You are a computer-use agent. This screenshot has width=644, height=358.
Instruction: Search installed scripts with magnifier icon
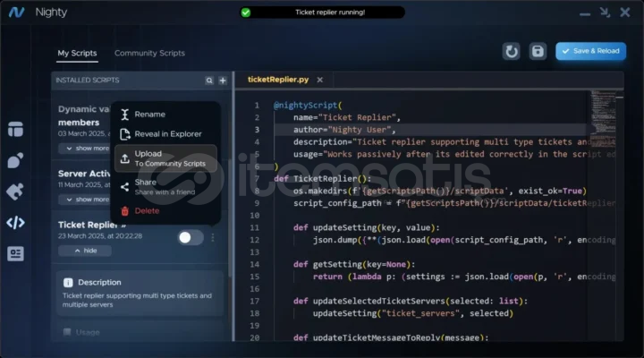(209, 81)
